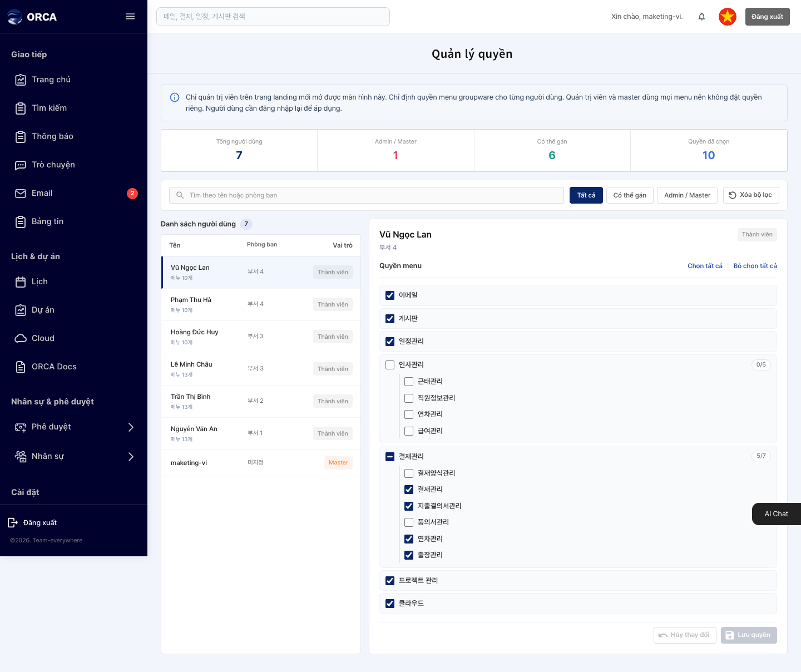Click the Cloud icon in sidebar

[x=21, y=338]
